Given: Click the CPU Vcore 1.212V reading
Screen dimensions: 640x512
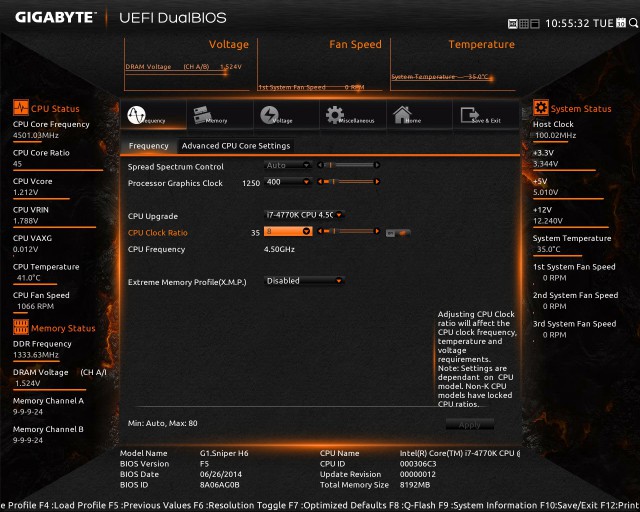Looking at the screenshot, I should [x=25, y=192].
